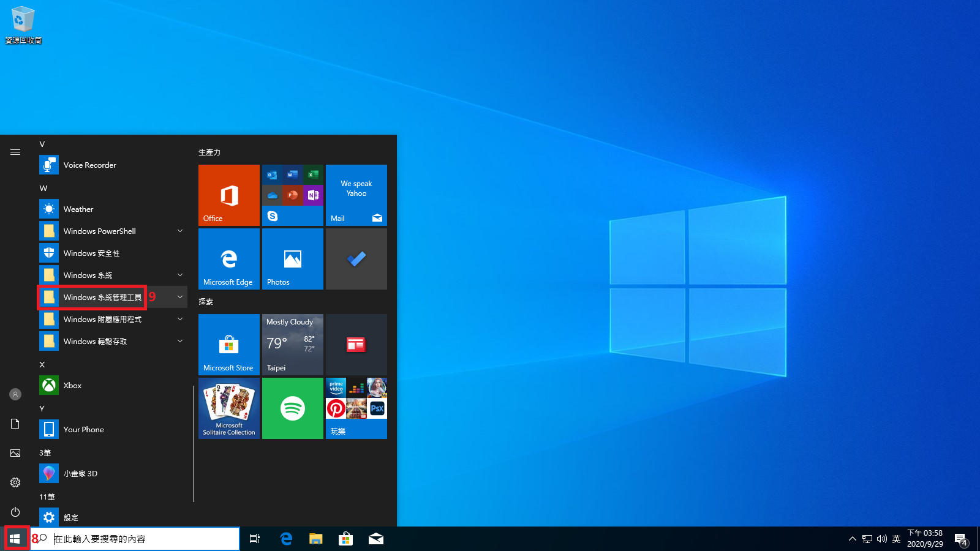This screenshot has height=551, width=980.
Task: Open File Explorer from the taskbar
Action: coord(315,539)
